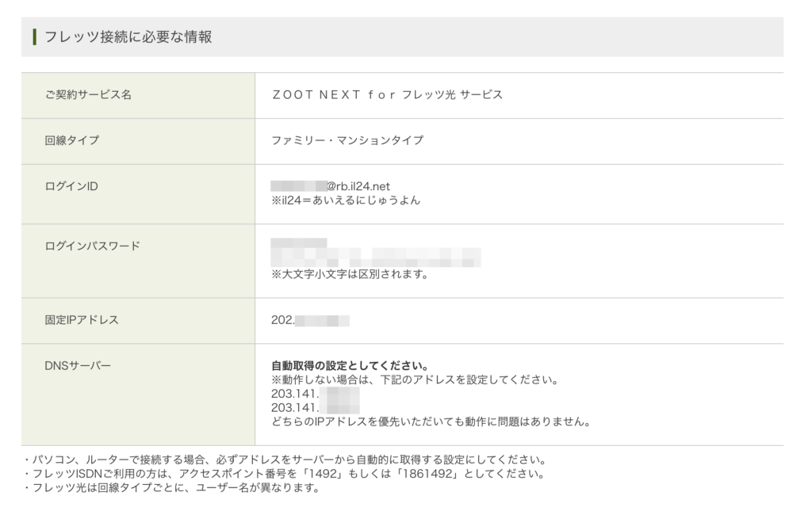The height and width of the screenshot is (515, 812).
Task: Select the 回線タイプ label
Action: tap(72, 140)
